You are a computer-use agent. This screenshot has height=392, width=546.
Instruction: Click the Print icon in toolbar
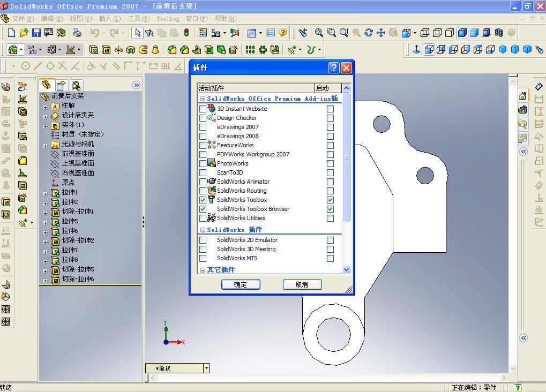pos(77,33)
